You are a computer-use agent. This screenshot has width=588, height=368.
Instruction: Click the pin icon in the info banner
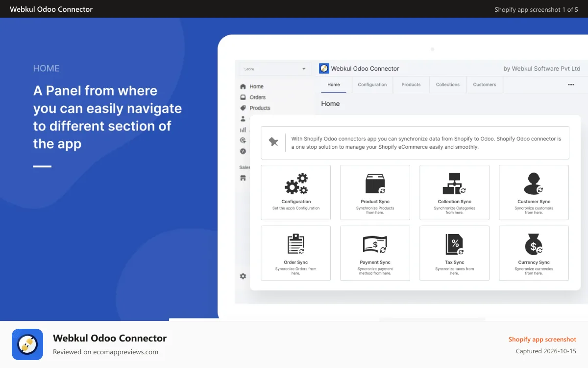coord(273,142)
